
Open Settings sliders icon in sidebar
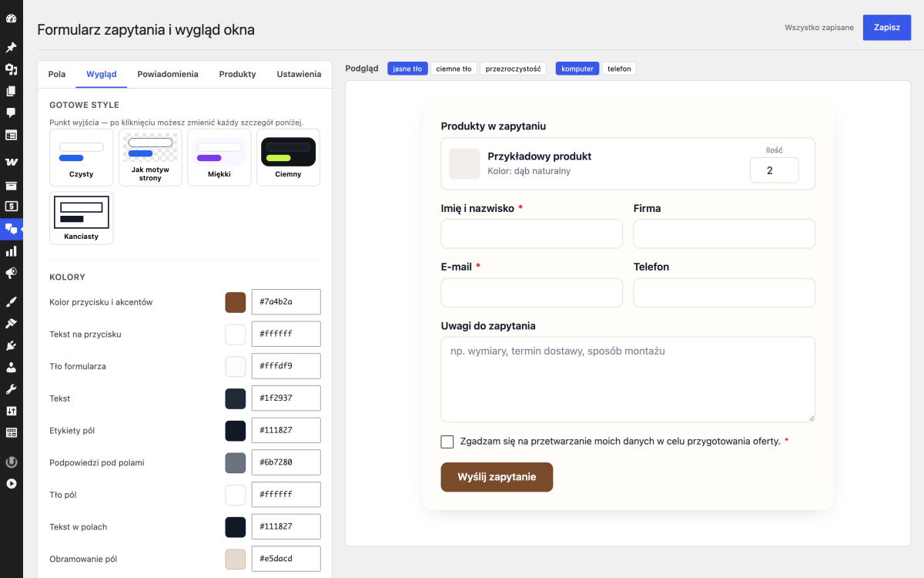coord(12,411)
